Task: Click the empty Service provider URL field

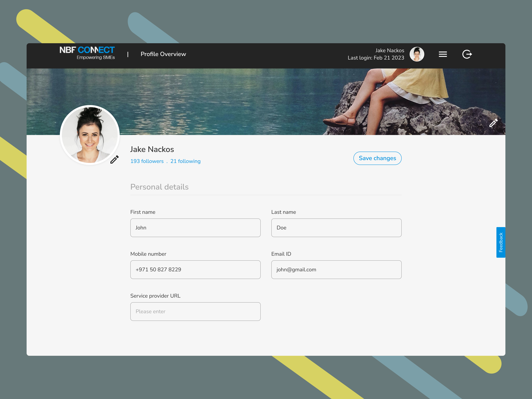Action: tap(195, 311)
